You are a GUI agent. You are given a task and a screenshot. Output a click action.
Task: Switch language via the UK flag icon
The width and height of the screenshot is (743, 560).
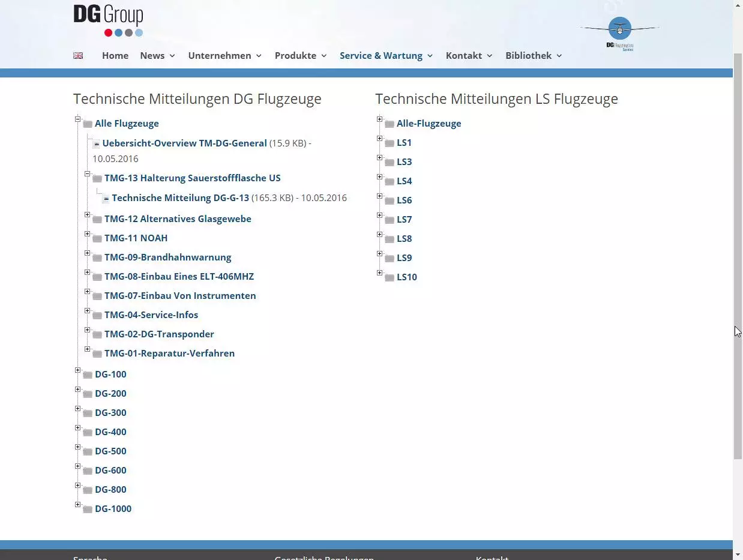78,55
